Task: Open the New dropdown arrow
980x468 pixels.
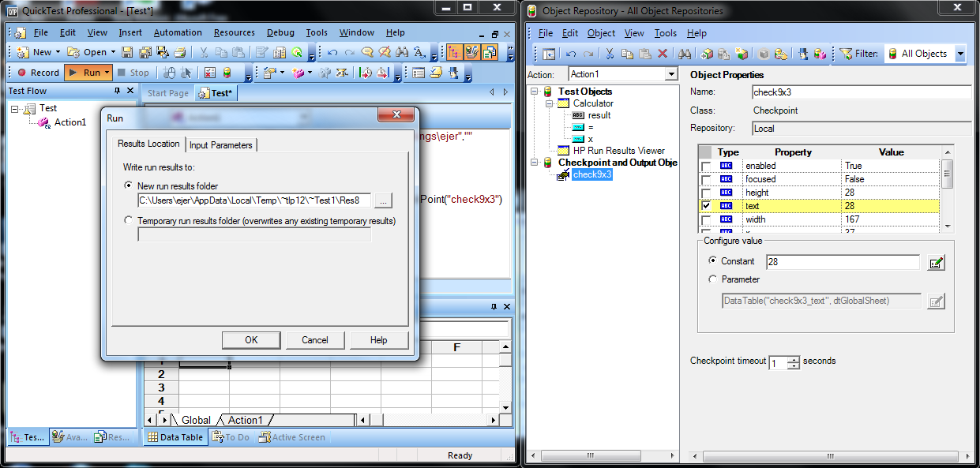Action: 58,53
